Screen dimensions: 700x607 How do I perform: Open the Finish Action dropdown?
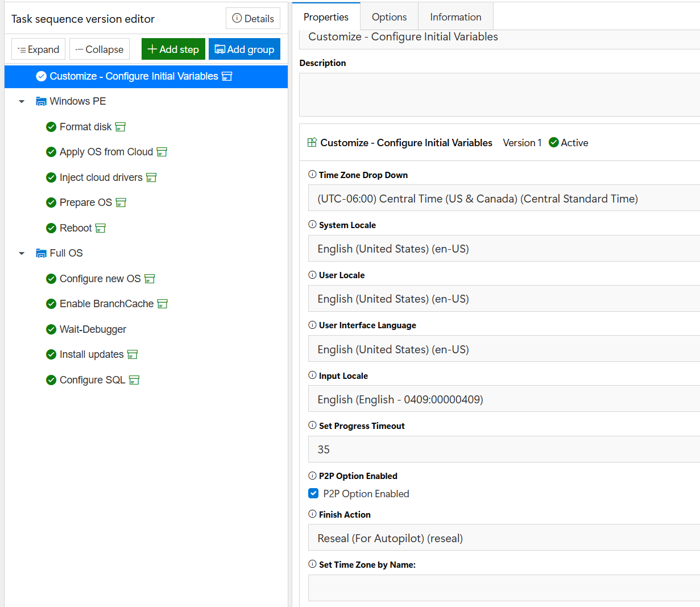(x=503, y=538)
